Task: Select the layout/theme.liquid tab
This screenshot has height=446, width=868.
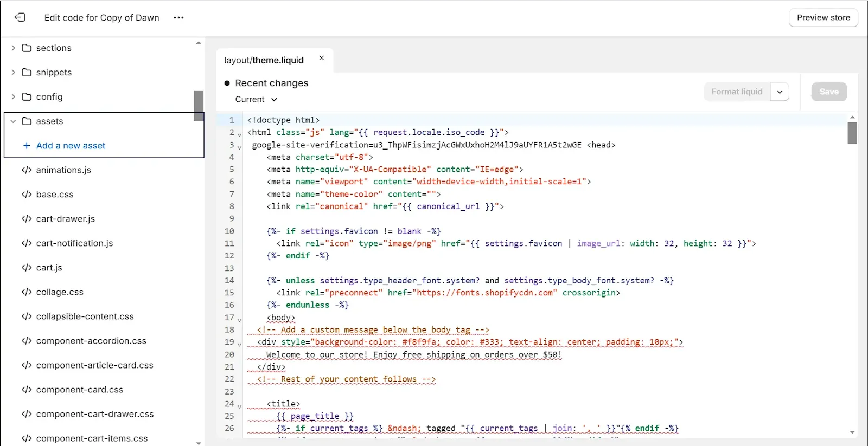Action: click(264, 60)
